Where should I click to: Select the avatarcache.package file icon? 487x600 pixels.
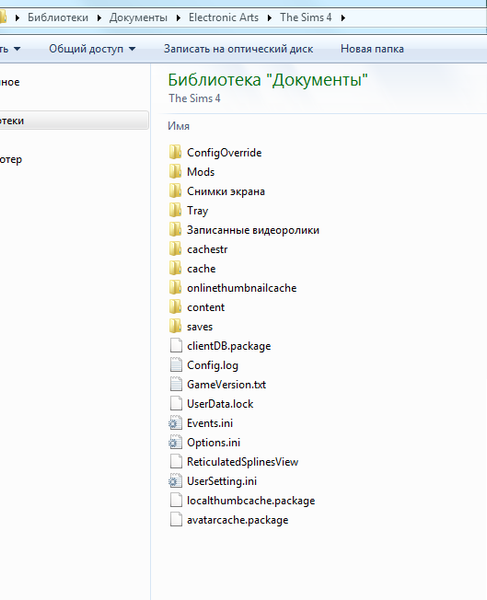[x=176, y=519]
